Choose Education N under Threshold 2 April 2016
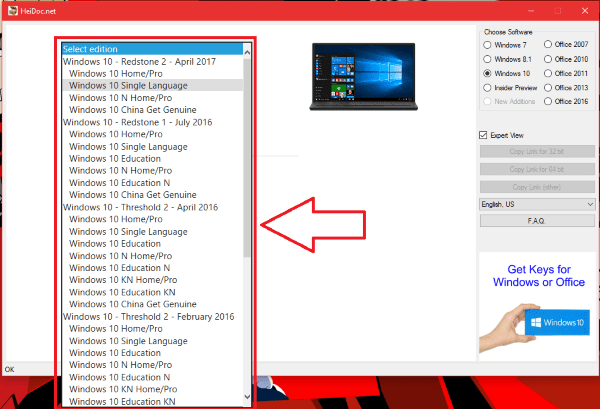 tap(152, 268)
